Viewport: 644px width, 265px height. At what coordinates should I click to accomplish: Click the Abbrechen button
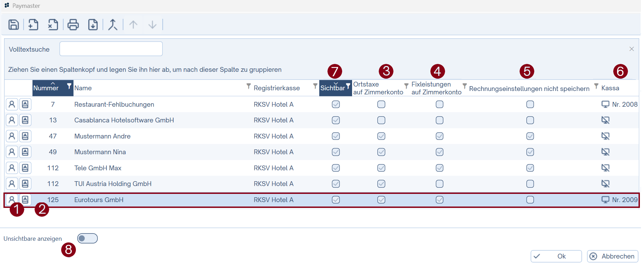tap(613, 256)
